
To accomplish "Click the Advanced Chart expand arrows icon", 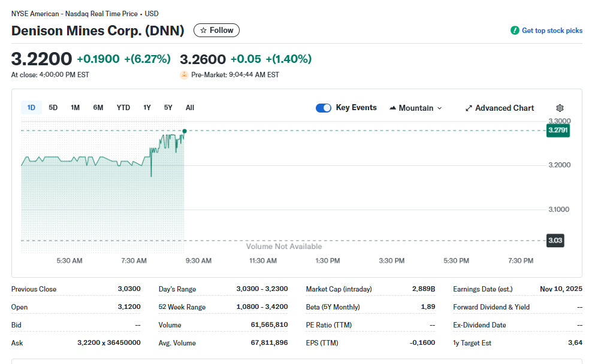I will click(x=469, y=108).
